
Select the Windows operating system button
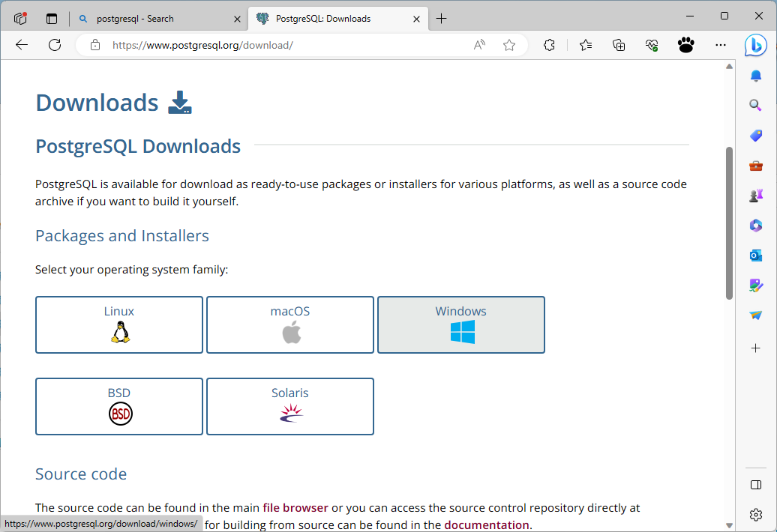pyautogui.click(x=460, y=324)
